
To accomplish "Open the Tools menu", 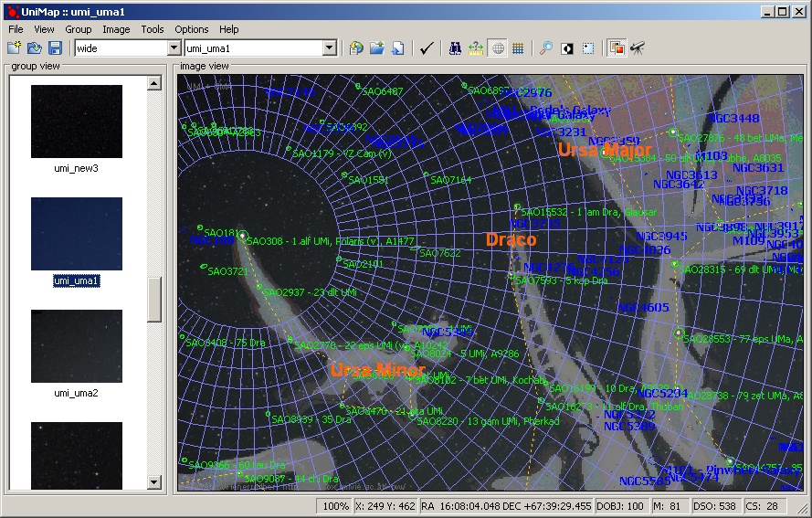I will coord(153,29).
